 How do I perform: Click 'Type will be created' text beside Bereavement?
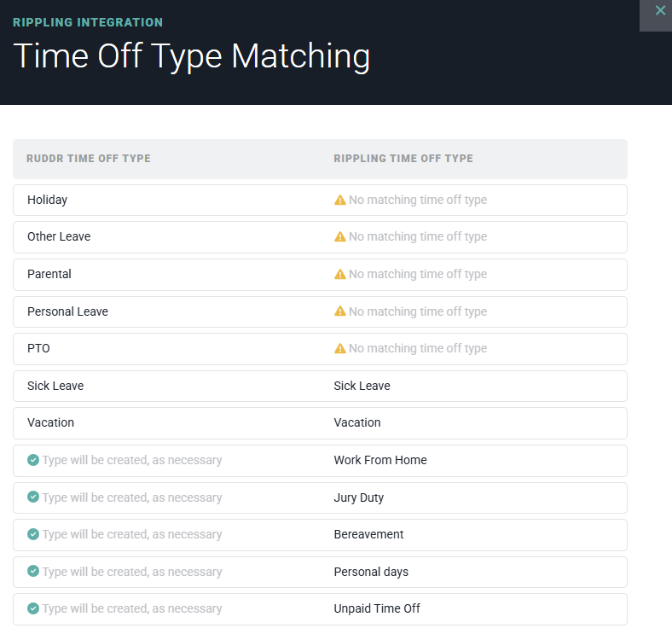[x=132, y=534]
